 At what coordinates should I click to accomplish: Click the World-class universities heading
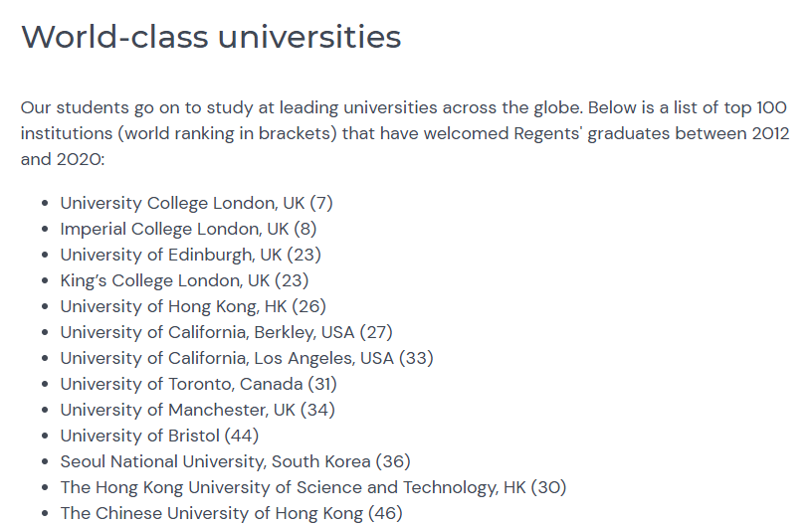pyautogui.click(x=211, y=37)
